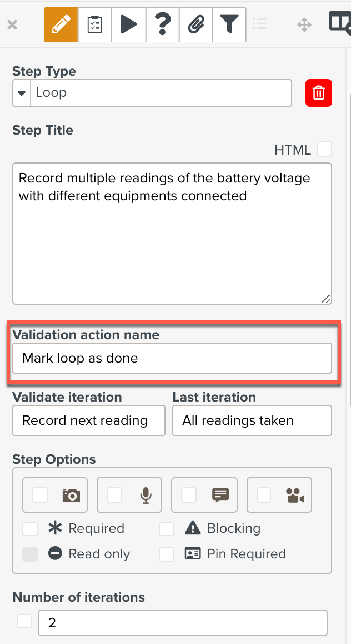
Task: Open the clipboard checklist tab
Action: point(95,24)
